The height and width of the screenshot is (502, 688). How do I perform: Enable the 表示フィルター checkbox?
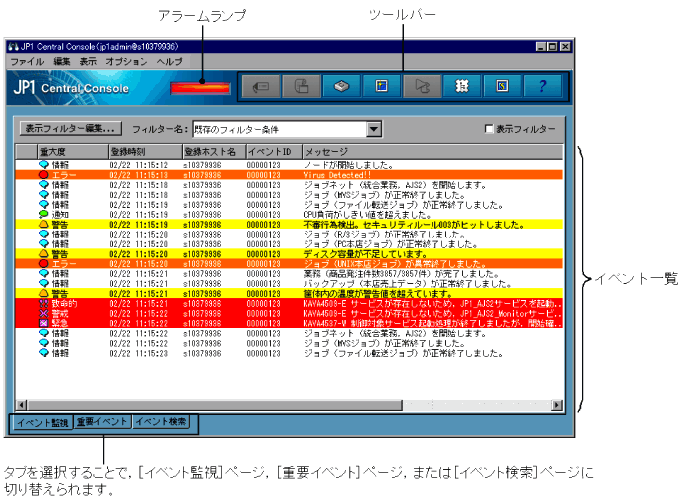coord(489,129)
